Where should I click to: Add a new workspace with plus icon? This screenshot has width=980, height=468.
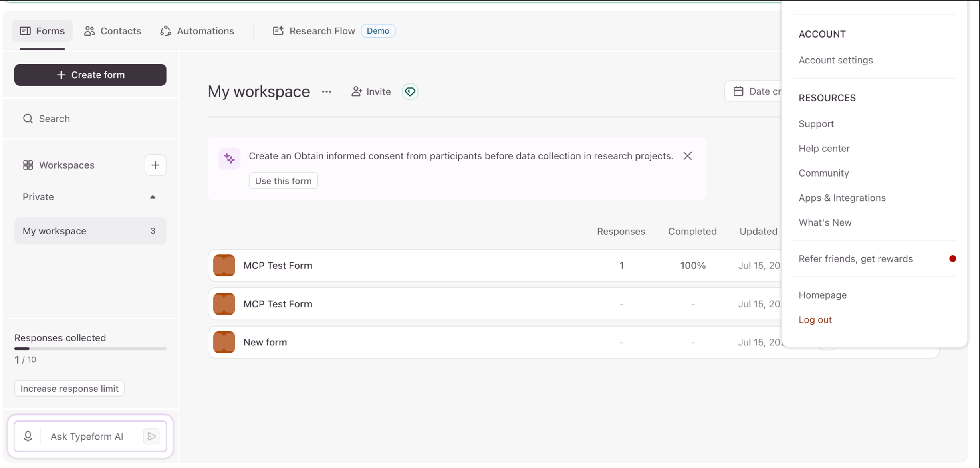[155, 165]
